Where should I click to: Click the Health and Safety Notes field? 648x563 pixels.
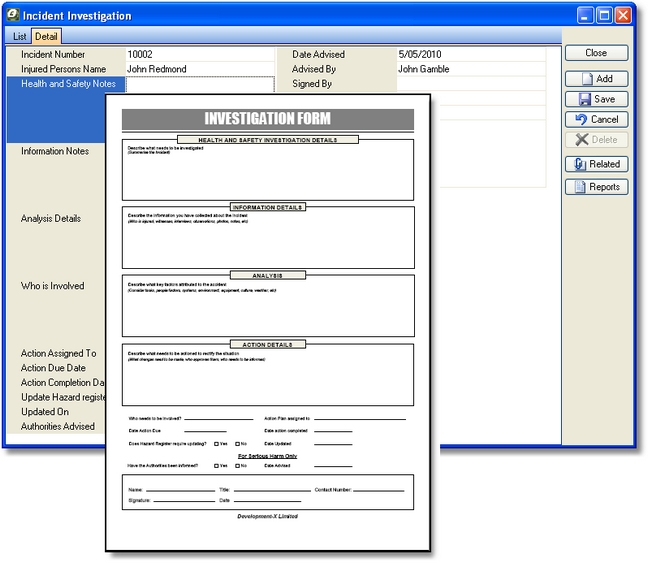(x=200, y=84)
